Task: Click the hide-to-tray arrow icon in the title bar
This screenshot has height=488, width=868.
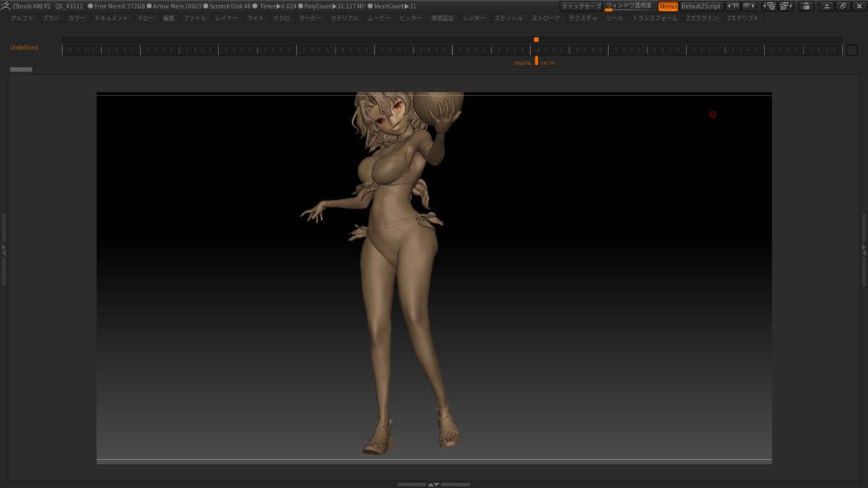Action: pos(827,6)
